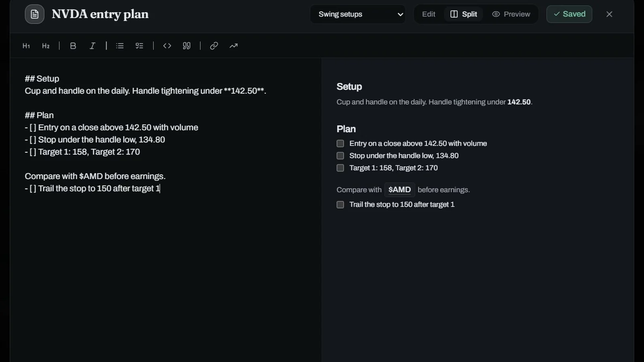Click bold 142.50 in preview pane
This screenshot has width=644, height=362.
(x=519, y=102)
